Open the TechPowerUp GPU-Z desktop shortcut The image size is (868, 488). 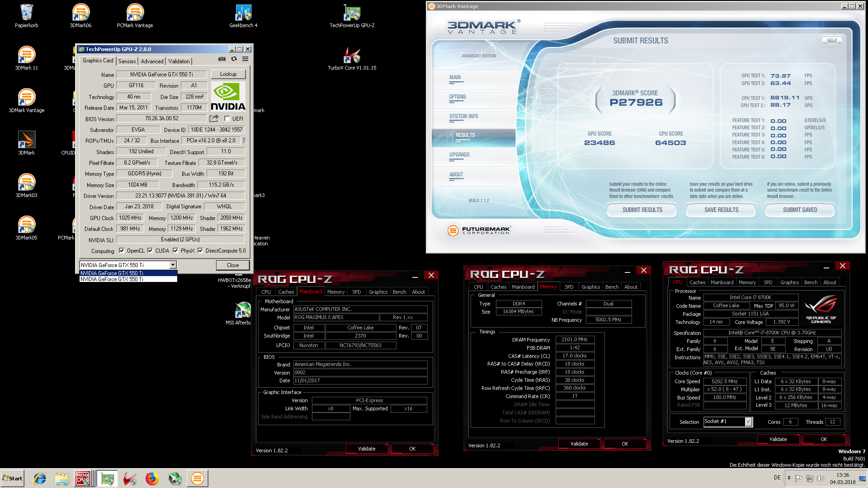point(352,16)
